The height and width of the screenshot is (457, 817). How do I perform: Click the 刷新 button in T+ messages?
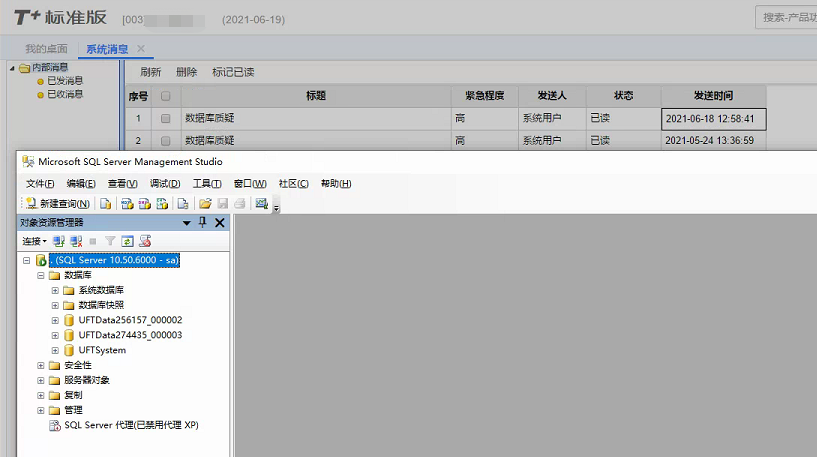tap(151, 72)
